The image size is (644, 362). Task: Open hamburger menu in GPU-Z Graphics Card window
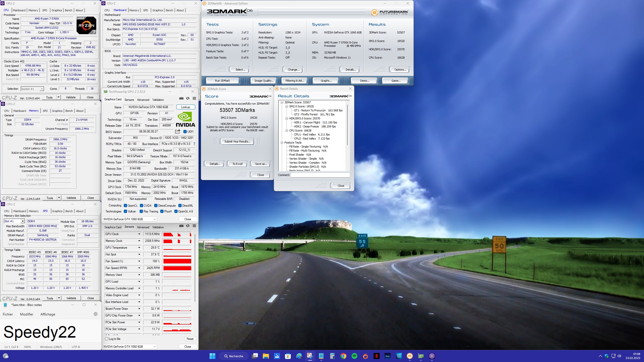pyautogui.click(x=194, y=99)
